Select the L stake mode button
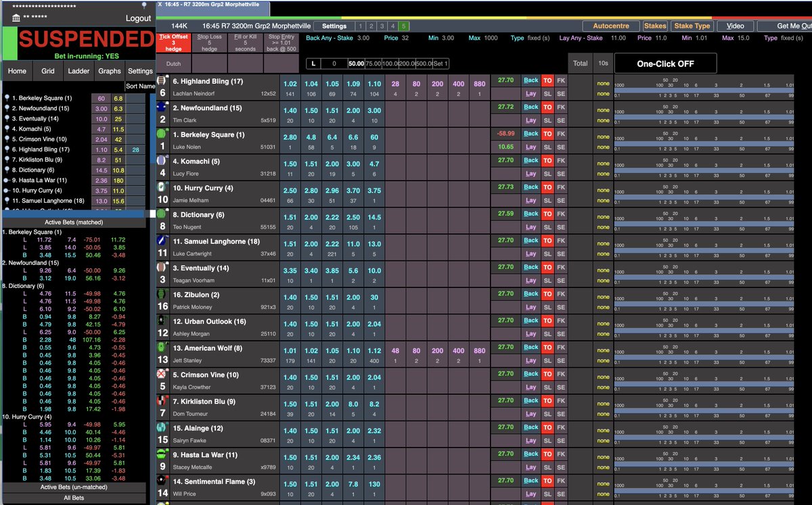Screen dimensions: 812x505 [x=314, y=64]
